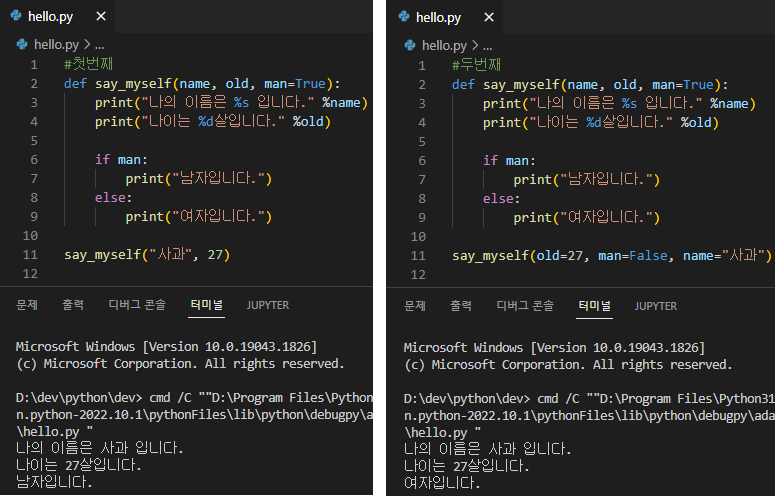Click the #두번째 comment in right editor
The height and width of the screenshot is (496, 775).
[476, 65]
